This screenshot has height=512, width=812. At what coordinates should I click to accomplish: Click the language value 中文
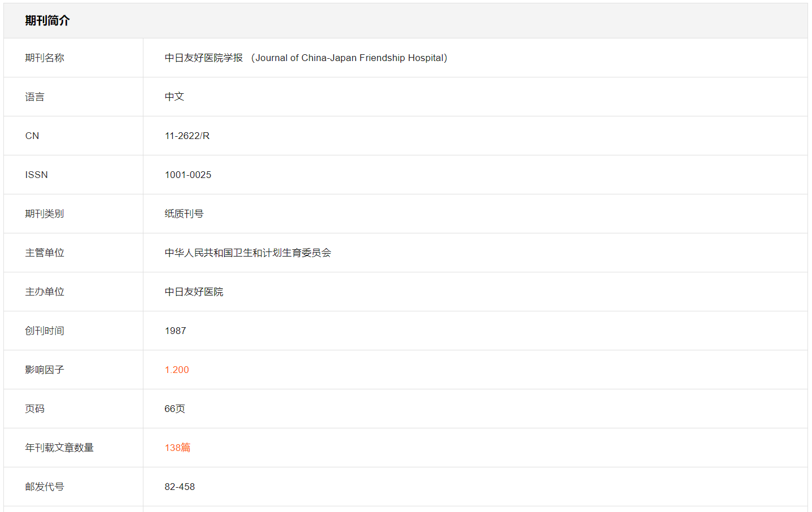[174, 97]
